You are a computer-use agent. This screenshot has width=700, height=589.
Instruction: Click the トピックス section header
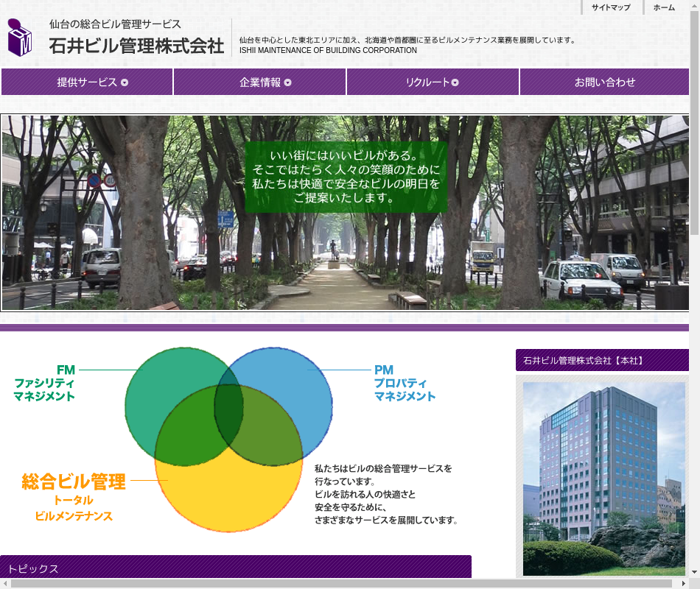tap(235, 568)
